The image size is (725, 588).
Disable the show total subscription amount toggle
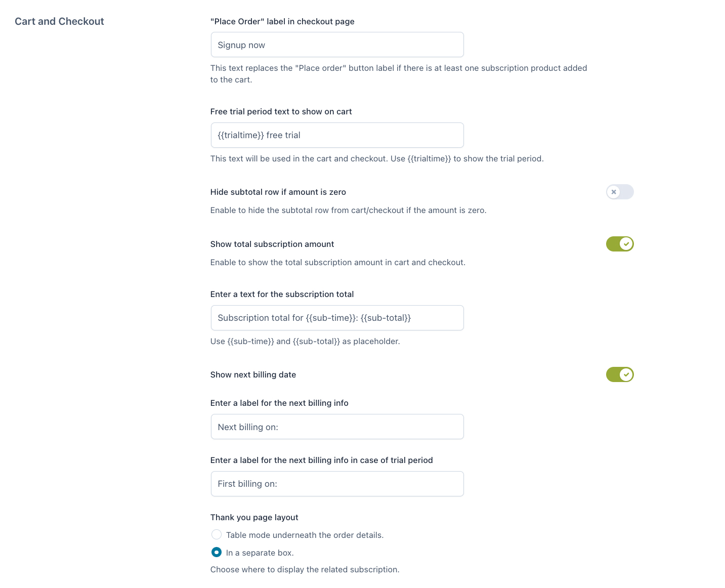click(620, 244)
